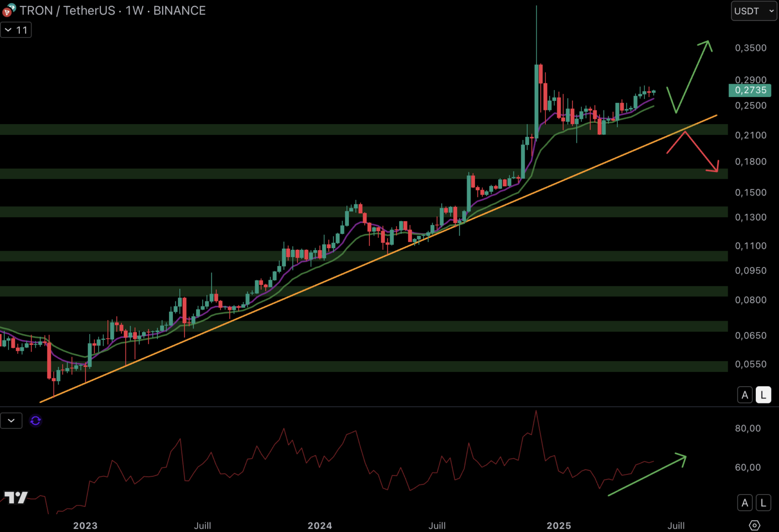Click the 80,00 RSI axis label
The width and height of the screenshot is (779, 532).
[x=747, y=429]
